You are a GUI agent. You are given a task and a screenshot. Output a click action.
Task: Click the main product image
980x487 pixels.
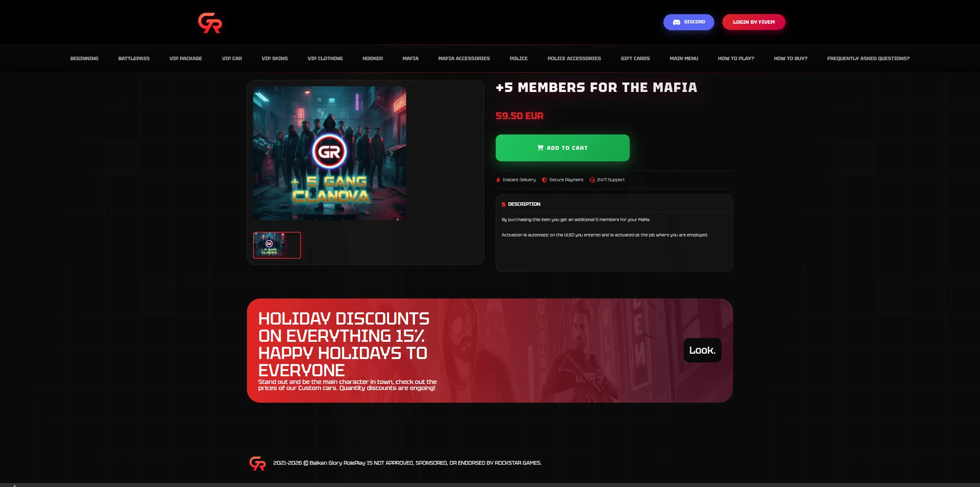[x=330, y=153]
